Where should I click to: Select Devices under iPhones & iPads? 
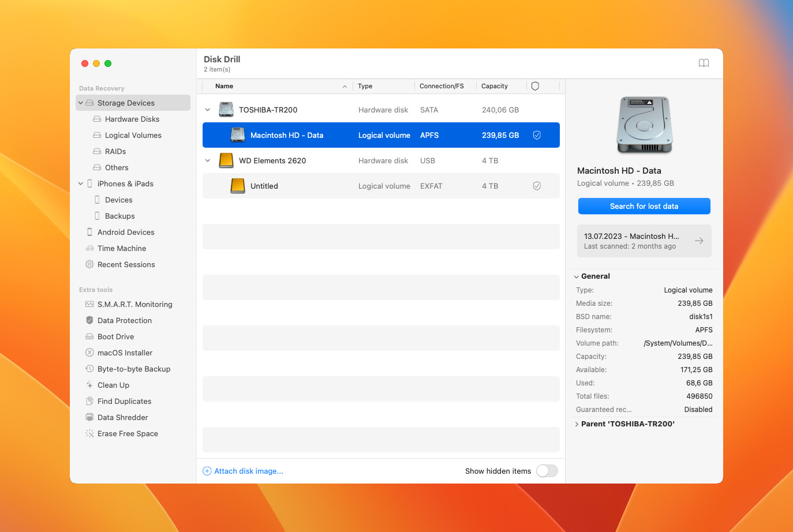coord(119,200)
